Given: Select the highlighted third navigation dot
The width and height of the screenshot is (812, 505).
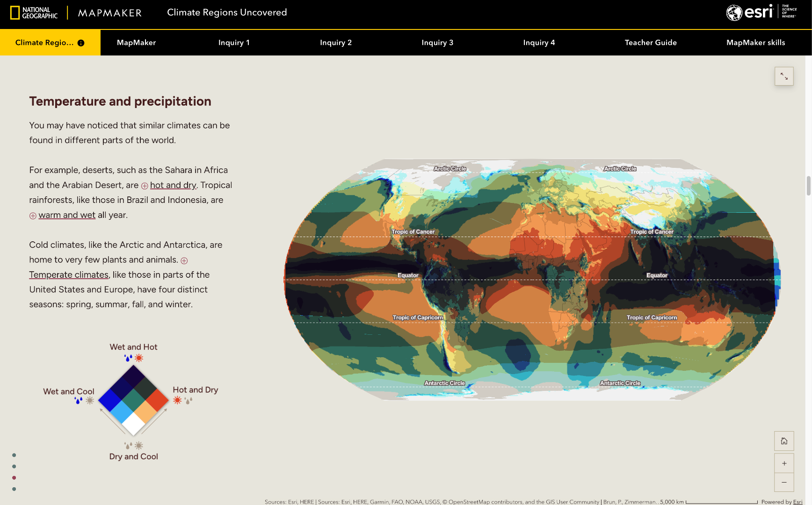Looking at the screenshot, I should click(x=14, y=477).
